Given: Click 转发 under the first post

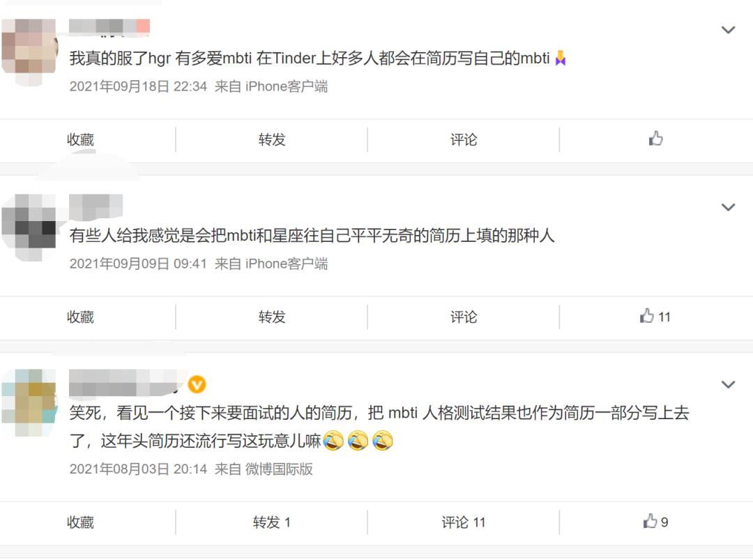Looking at the screenshot, I should [x=272, y=139].
